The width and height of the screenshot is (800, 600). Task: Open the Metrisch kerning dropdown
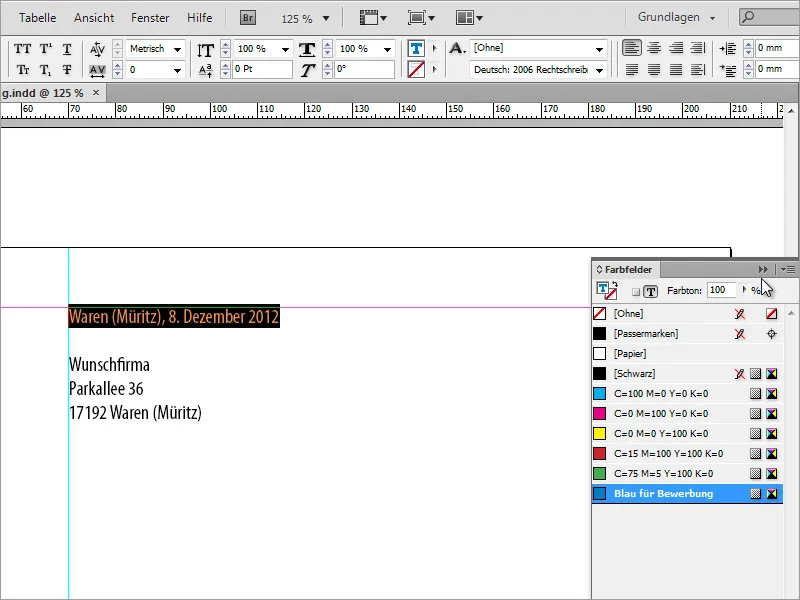click(177, 49)
